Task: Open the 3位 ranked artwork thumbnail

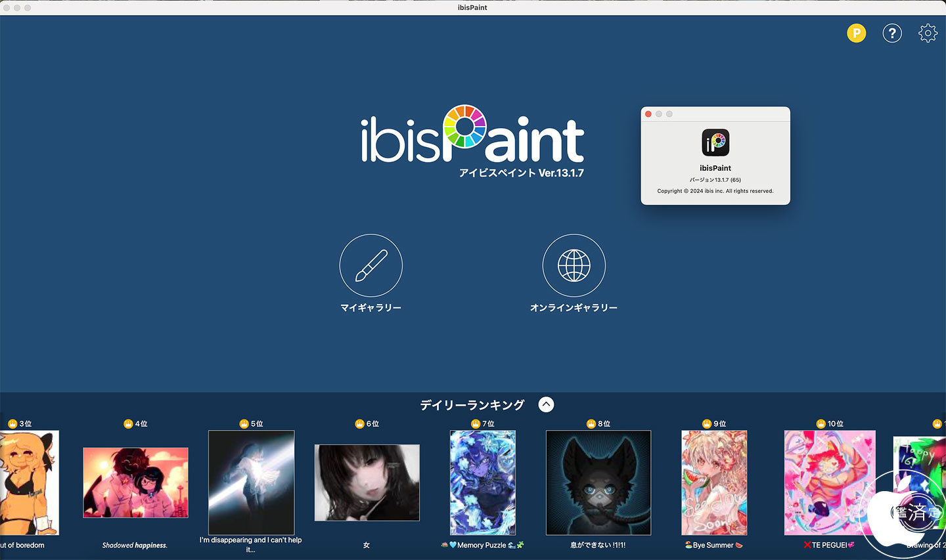Action: click(x=29, y=483)
